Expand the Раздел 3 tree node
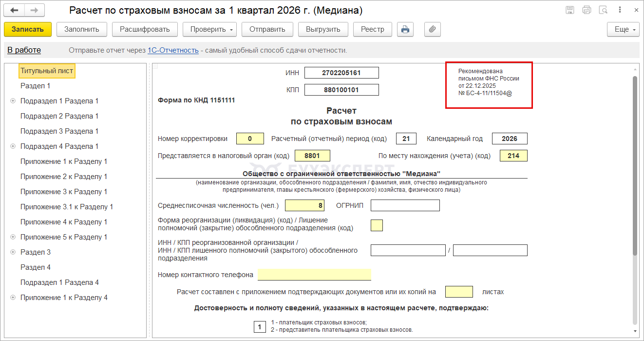The height and width of the screenshot is (341, 644). [13, 252]
